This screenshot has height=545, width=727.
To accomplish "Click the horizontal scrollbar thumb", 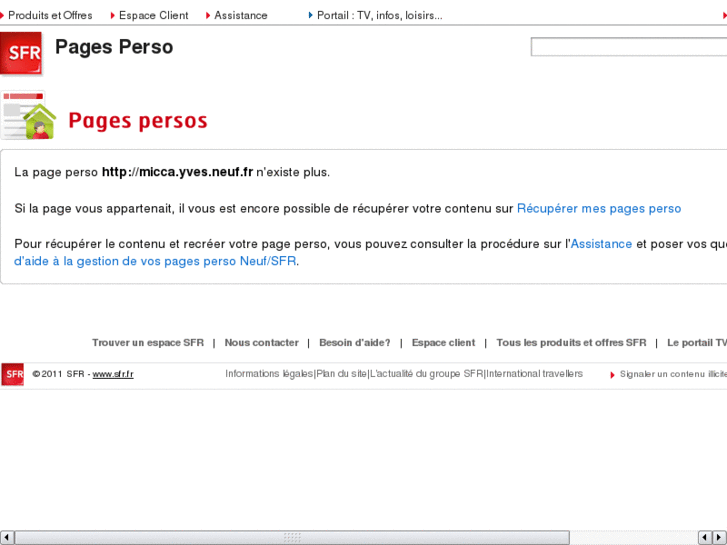I will pos(292,538).
